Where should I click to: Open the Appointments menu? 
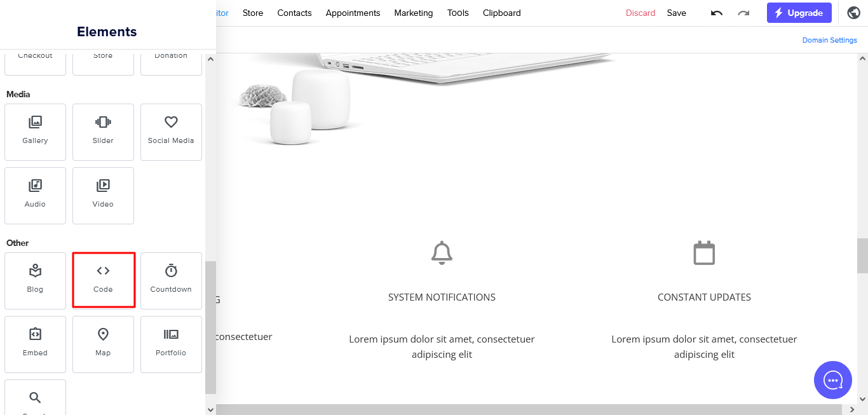353,13
